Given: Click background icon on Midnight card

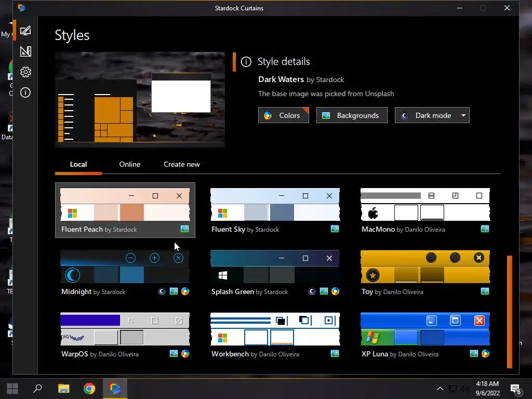Looking at the screenshot, I should [x=174, y=291].
